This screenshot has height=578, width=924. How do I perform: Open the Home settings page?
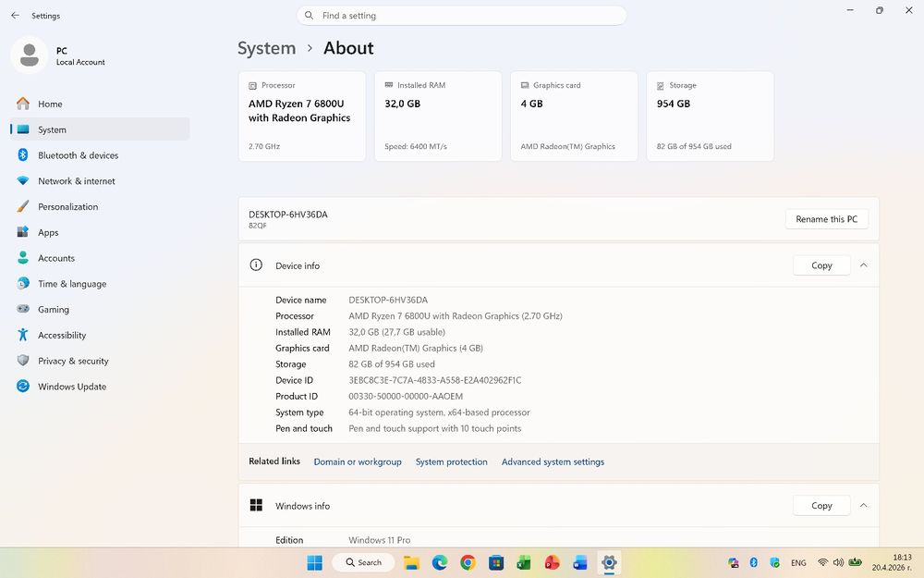point(100,104)
